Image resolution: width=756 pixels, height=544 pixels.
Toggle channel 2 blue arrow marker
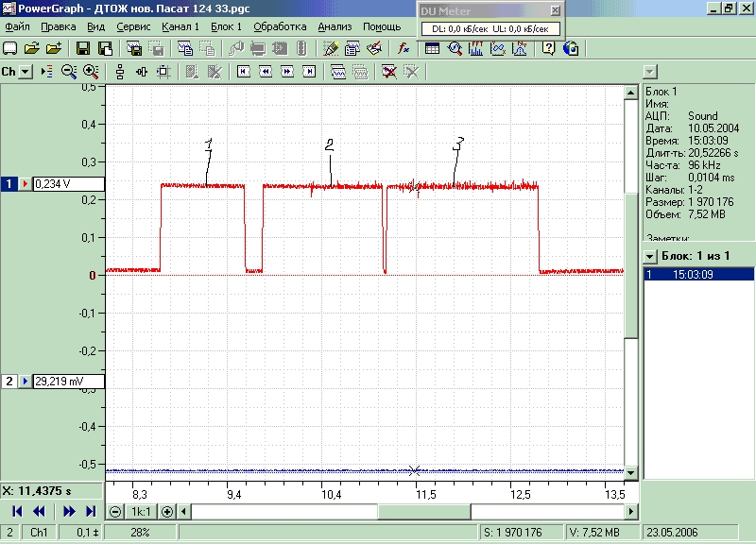(x=26, y=382)
